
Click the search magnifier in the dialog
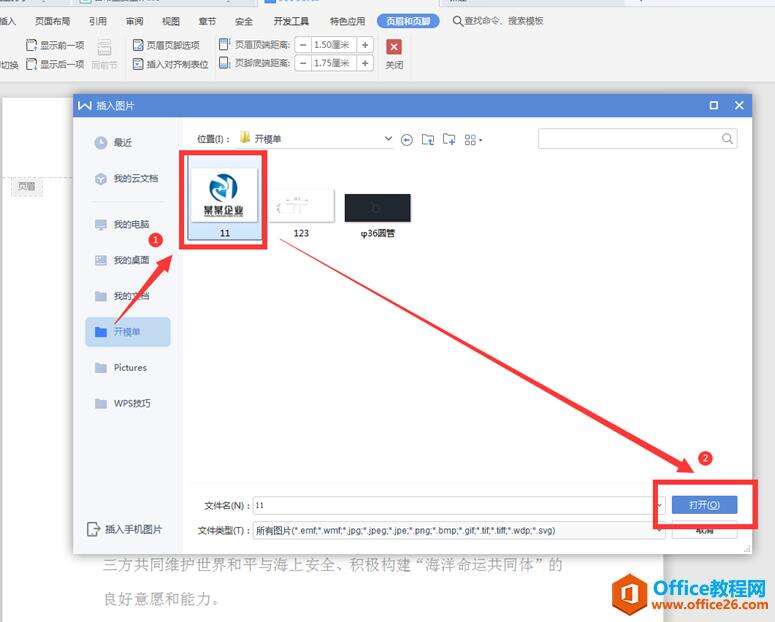(727, 139)
